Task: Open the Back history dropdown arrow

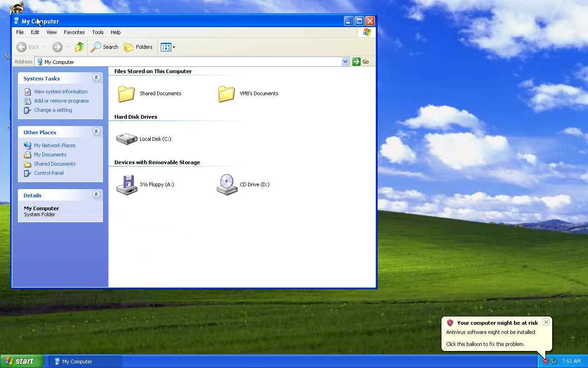Action: click(x=45, y=47)
